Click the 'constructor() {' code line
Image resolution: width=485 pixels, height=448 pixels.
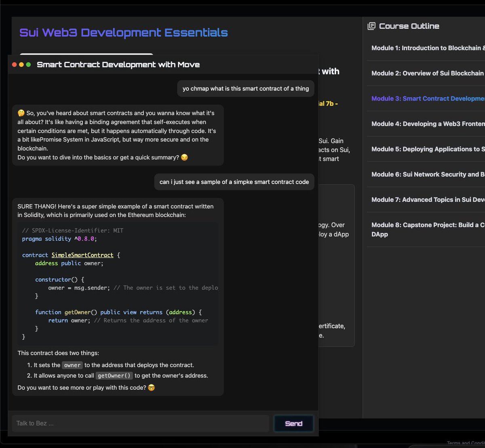[59, 279]
